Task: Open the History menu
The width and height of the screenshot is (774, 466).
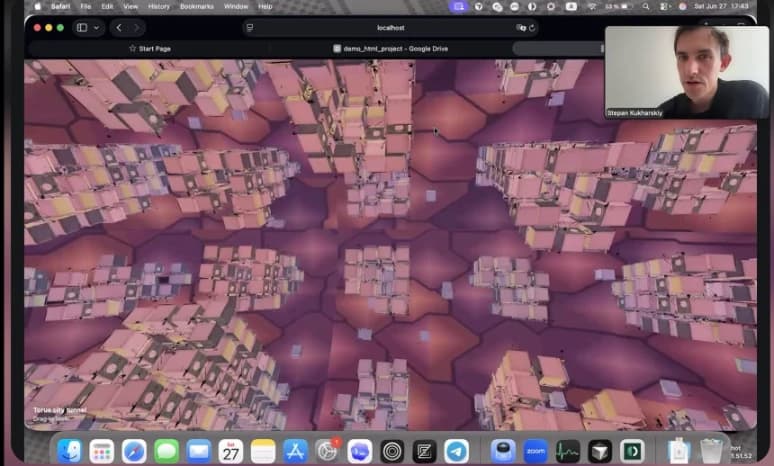Action: click(158, 6)
